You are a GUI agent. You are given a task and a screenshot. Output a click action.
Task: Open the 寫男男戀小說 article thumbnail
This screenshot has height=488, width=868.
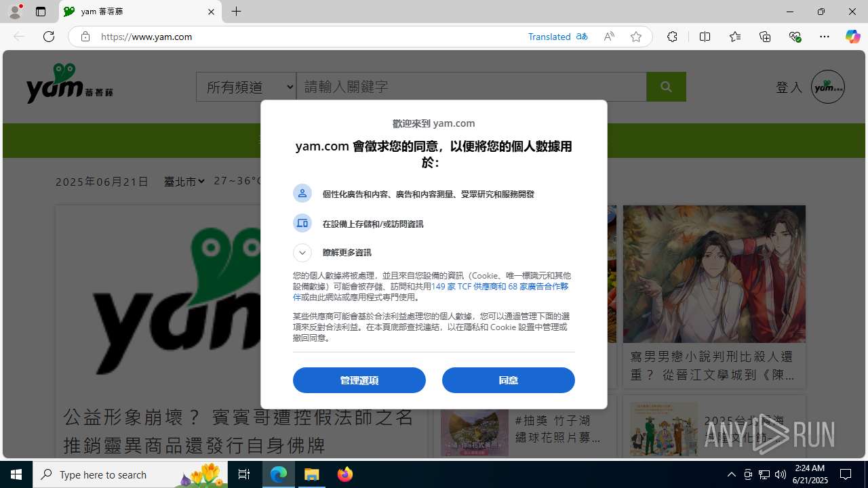coord(714,274)
